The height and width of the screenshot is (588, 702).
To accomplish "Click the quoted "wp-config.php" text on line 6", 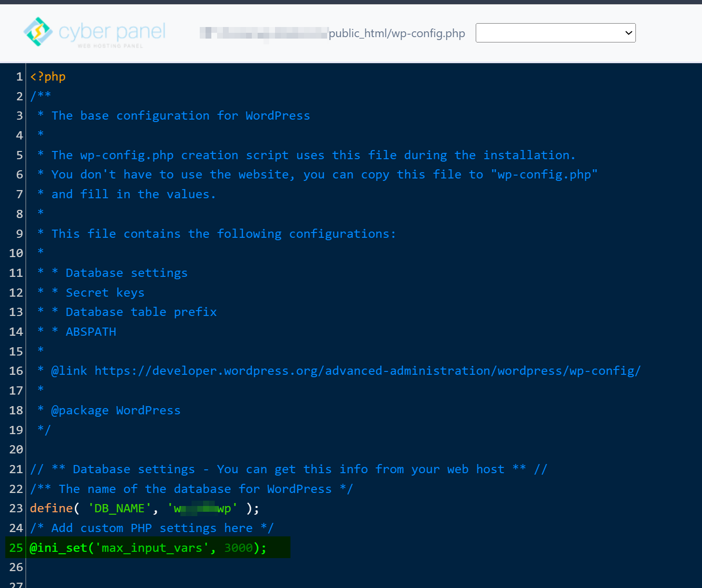I will pos(544,175).
